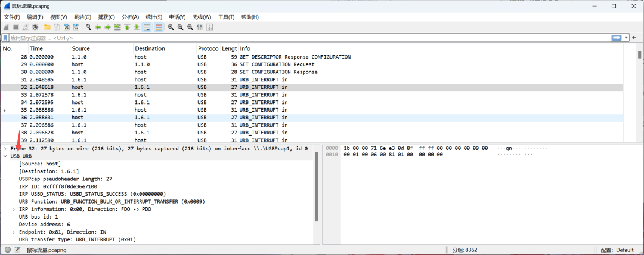Viewport: 644px width, 255px height.
Task: Select the IRP ID detail line
Action: click(x=58, y=186)
